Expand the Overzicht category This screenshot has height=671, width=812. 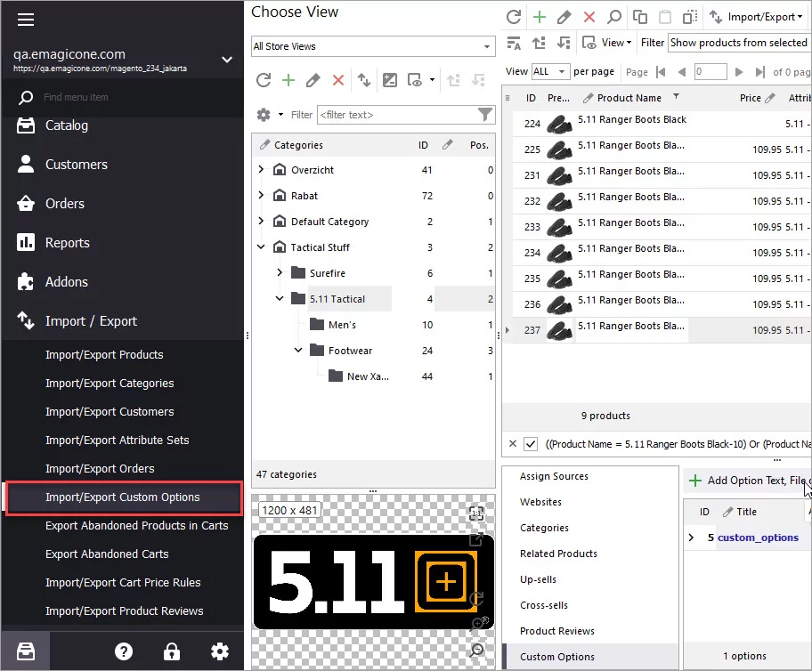pyautogui.click(x=261, y=169)
